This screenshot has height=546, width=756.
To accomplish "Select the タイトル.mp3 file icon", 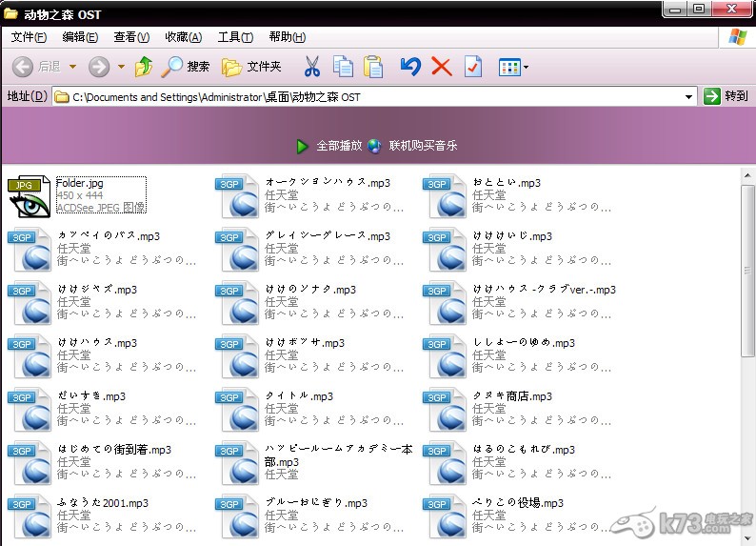I will 238,410.
